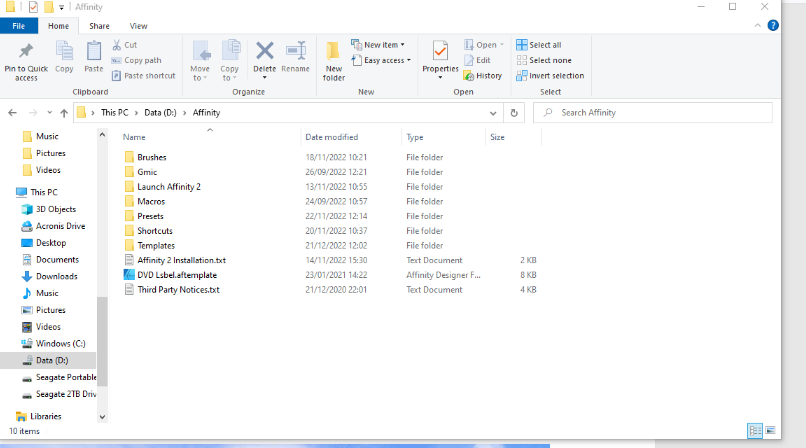
Task: Select the Presets folder
Action: [x=150, y=216]
